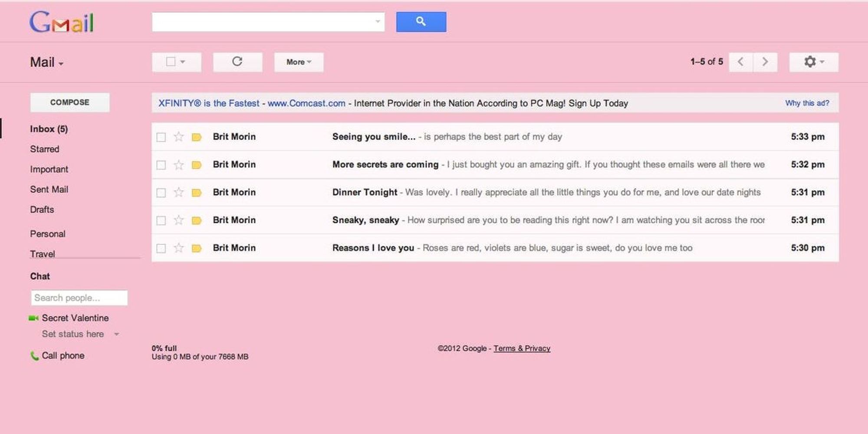Image resolution: width=868 pixels, height=434 pixels.
Task: Star the 'Dinner Tonight' email
Action: click(178, 192)
